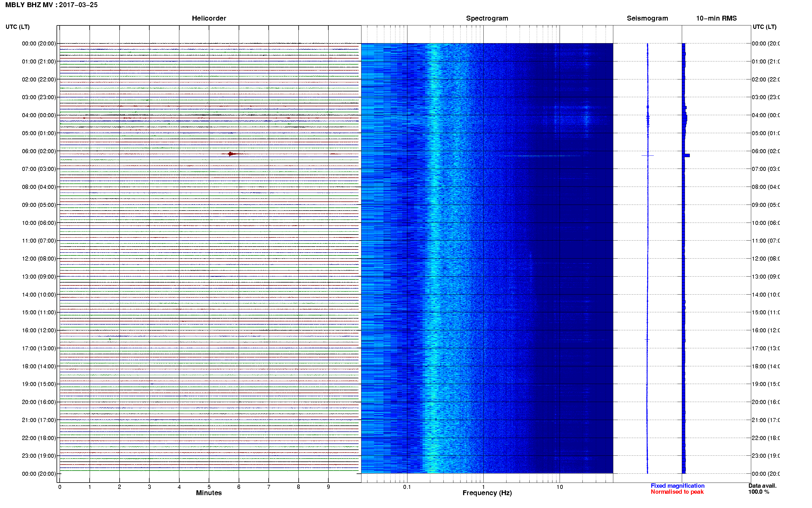
Task: Click the 19:00 (15:00) time label on the Helicorder axis
Action: click(x=39, y=384)
